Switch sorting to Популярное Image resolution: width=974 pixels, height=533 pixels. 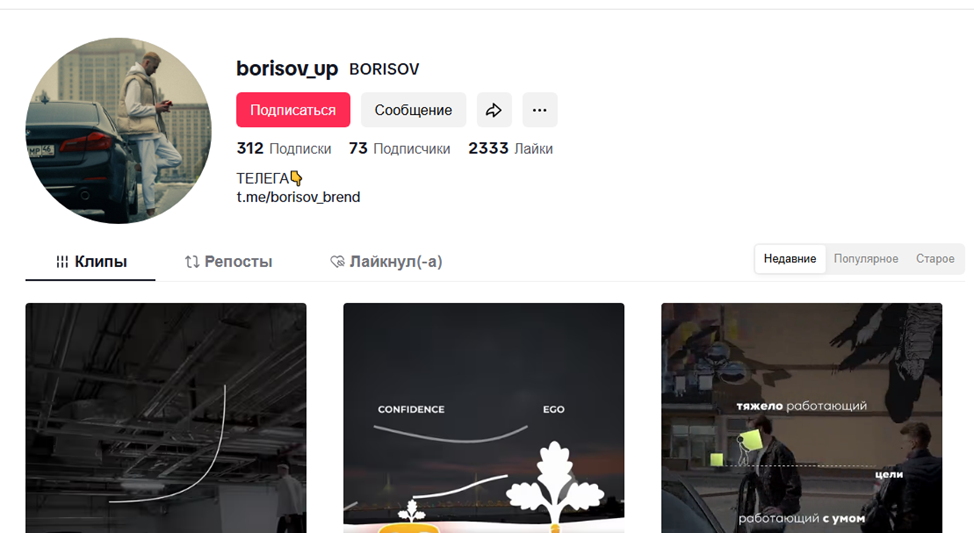(866, 258)
